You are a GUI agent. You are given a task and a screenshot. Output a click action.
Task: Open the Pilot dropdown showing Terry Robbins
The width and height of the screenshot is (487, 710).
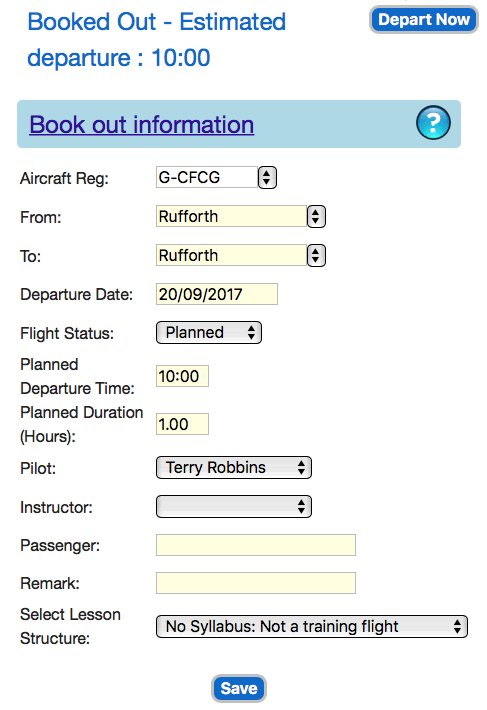pyautogui.click(x=234, y=468)
